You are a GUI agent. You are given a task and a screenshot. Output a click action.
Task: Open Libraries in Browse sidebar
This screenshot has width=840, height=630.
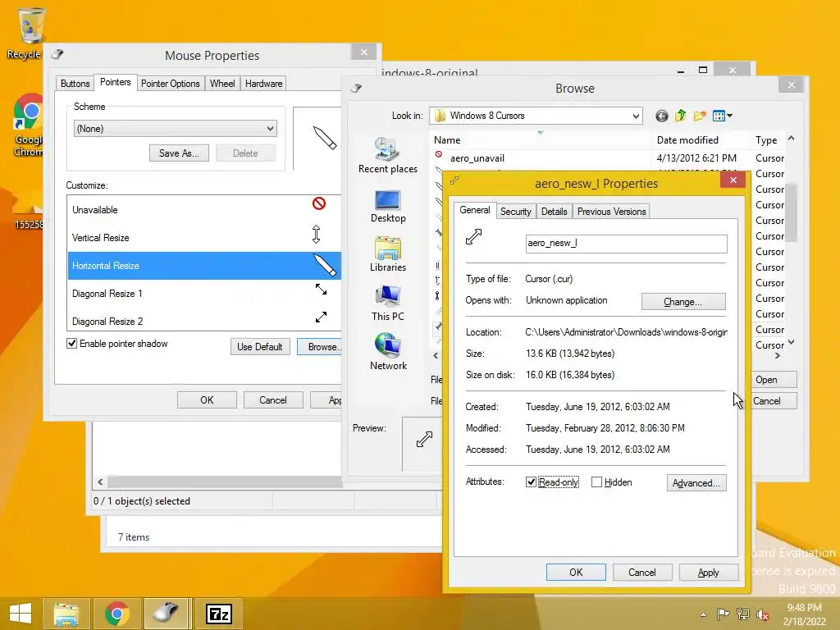tap(387, 254)
